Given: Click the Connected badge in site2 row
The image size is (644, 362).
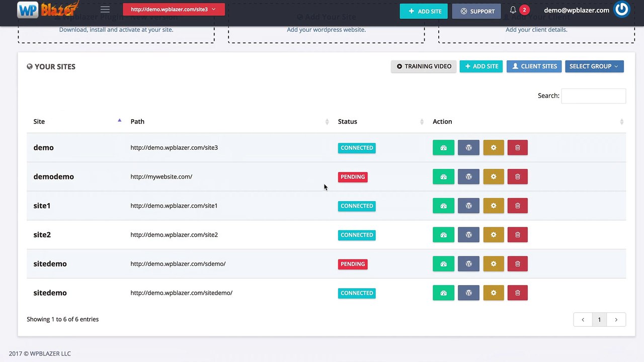Looking at the screenshot, I should coord(357,235).
